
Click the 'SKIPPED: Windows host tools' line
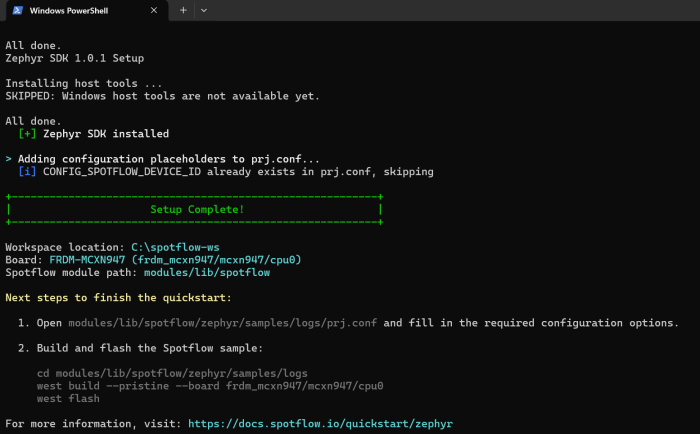[162, 96]
